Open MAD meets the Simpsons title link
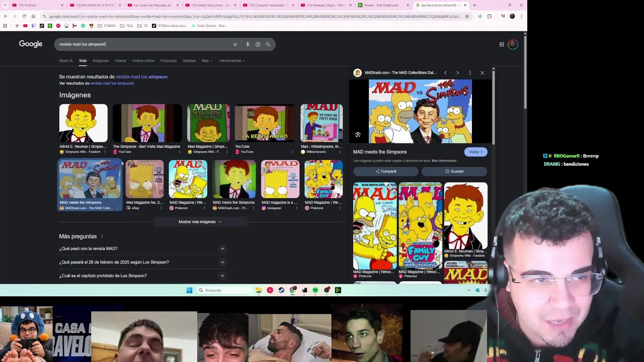 point(380,152)
